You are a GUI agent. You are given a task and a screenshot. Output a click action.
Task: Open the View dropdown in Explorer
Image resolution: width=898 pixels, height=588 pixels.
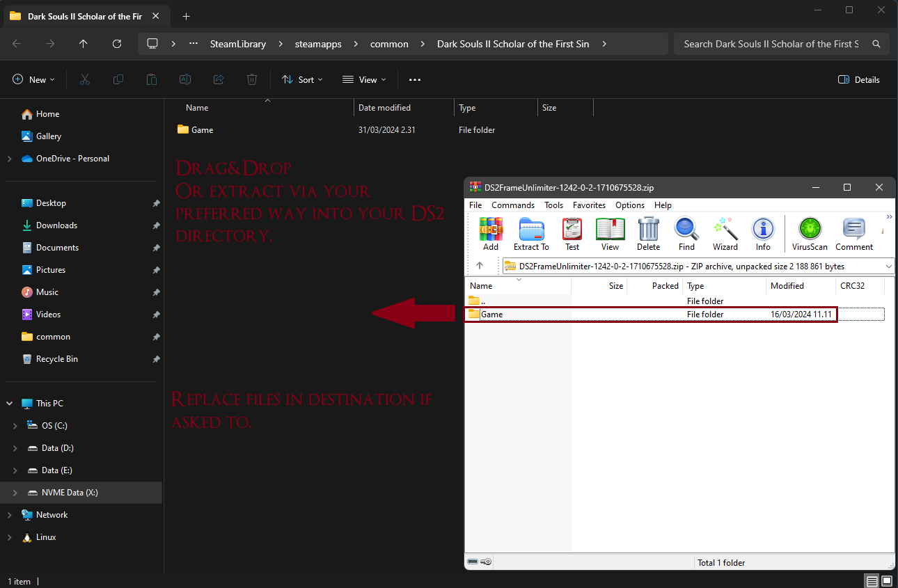[x=364, y=79]
